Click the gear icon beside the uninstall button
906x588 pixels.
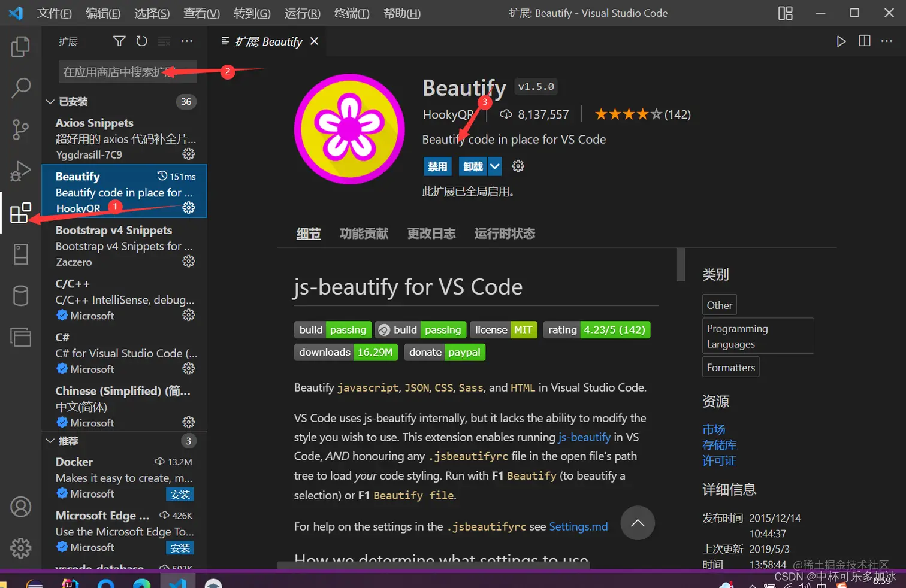click(518, 166)
